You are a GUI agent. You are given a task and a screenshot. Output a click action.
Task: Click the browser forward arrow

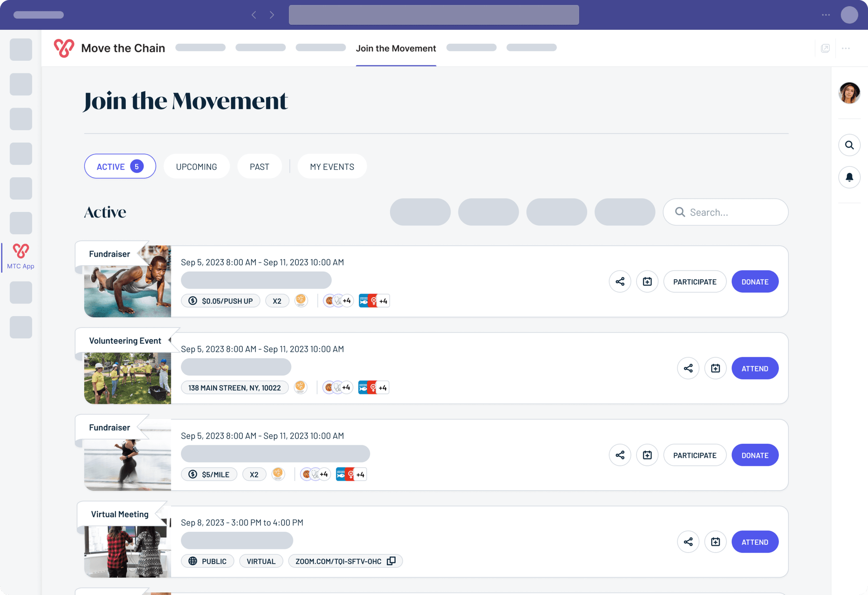[272, 15]
